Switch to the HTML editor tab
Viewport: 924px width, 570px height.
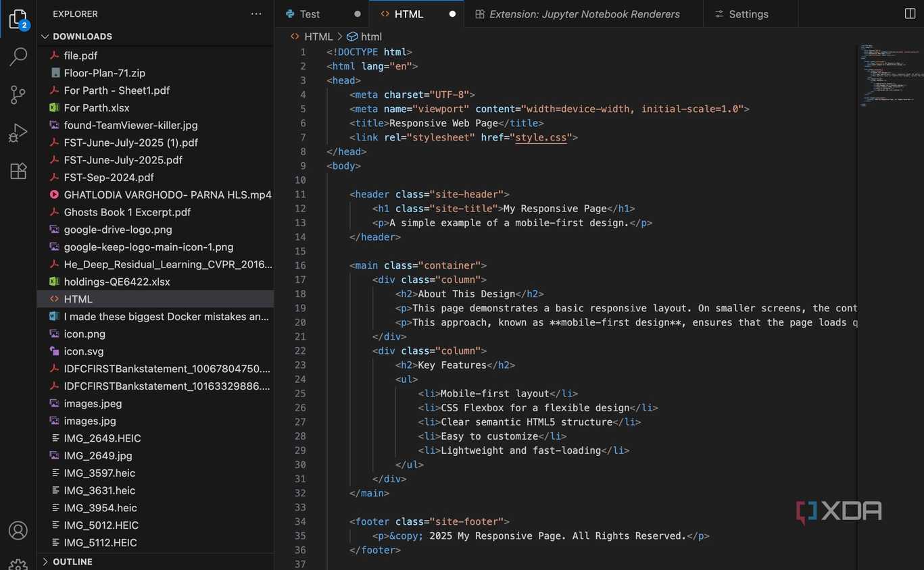coord(417,14)
